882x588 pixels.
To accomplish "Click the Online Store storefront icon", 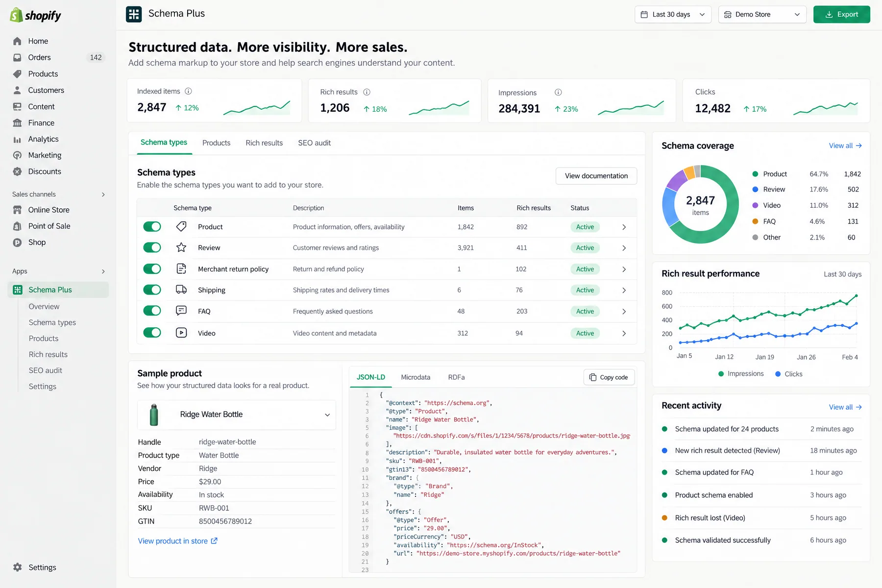I will coord(17,210).
